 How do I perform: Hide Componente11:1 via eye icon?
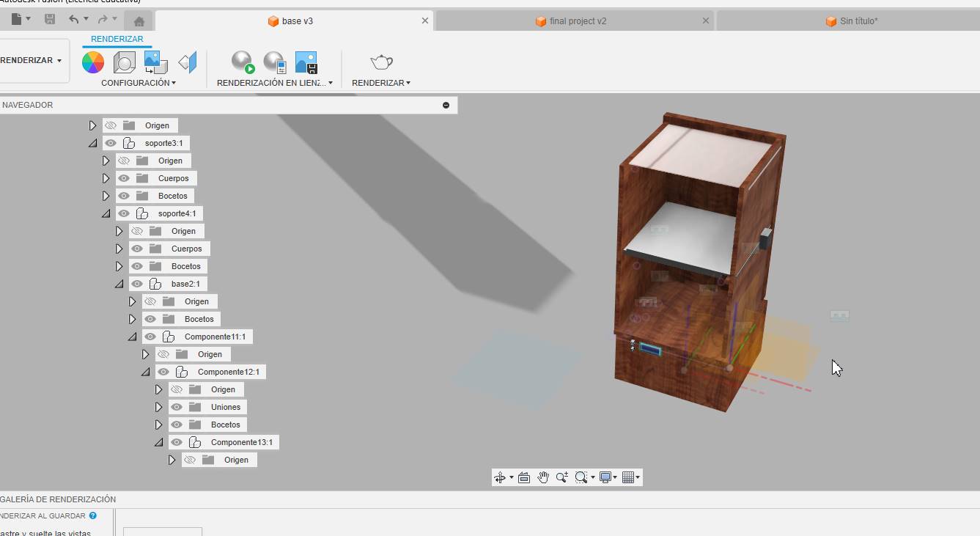pos(150,337)
